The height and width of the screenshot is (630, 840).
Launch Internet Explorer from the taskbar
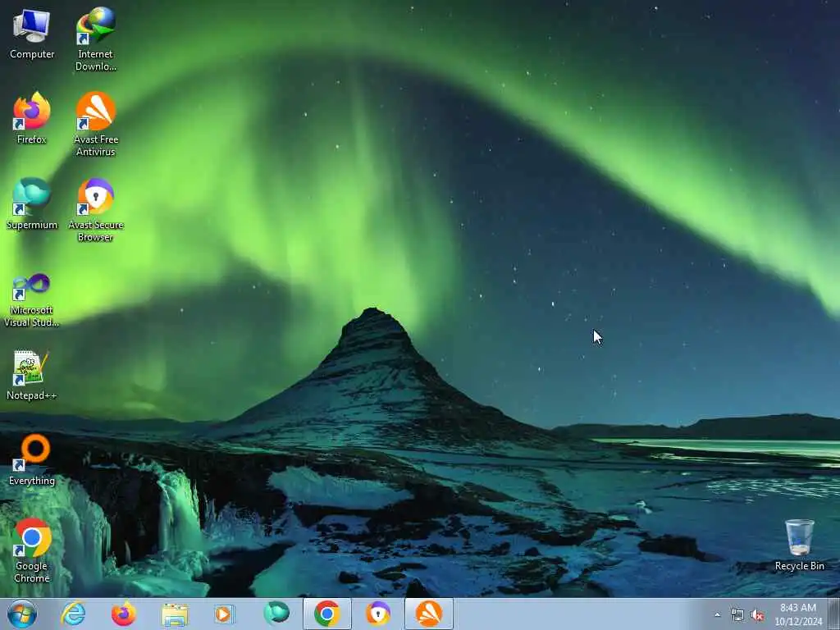tap(73, 614)
